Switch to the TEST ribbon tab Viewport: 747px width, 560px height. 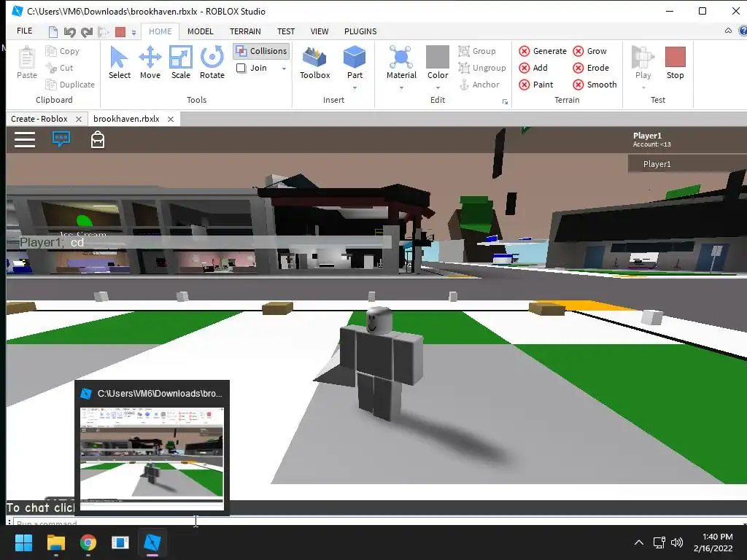click(x=286, y=31)
